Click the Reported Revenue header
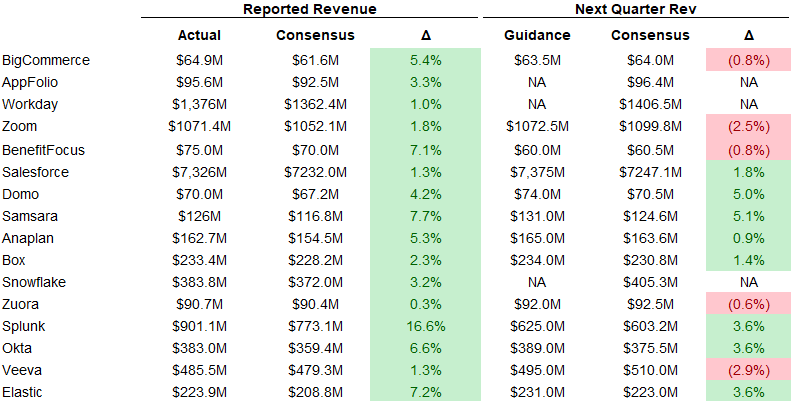 [310, 9]
